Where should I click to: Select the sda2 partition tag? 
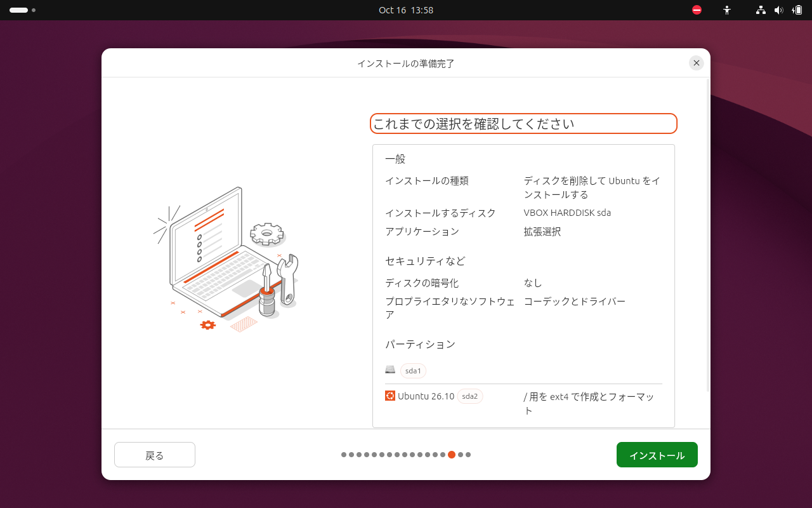click(x=470, y=396)
